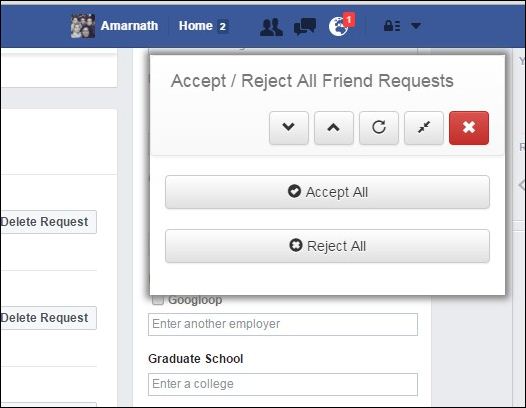This screenshot has height=408, width=526.
Task: Click the Accept All button
Action: point(327,192)
